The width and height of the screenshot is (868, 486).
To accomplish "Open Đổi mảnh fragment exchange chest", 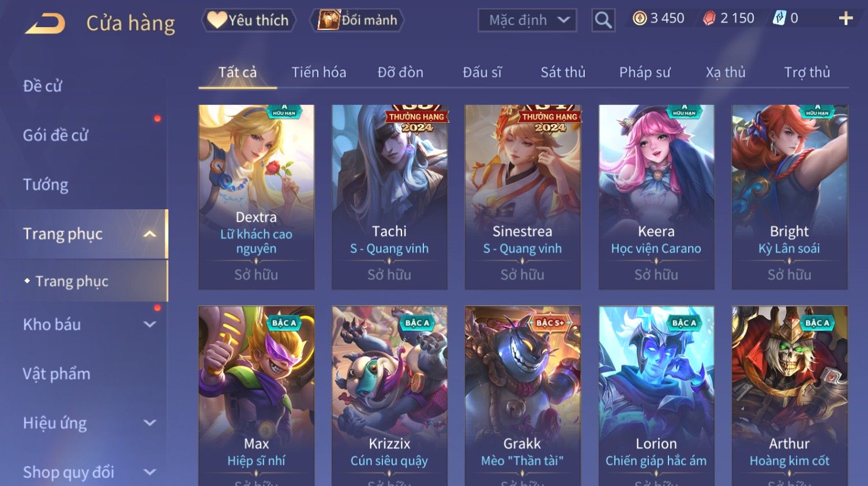I will (x=357, y=20).
